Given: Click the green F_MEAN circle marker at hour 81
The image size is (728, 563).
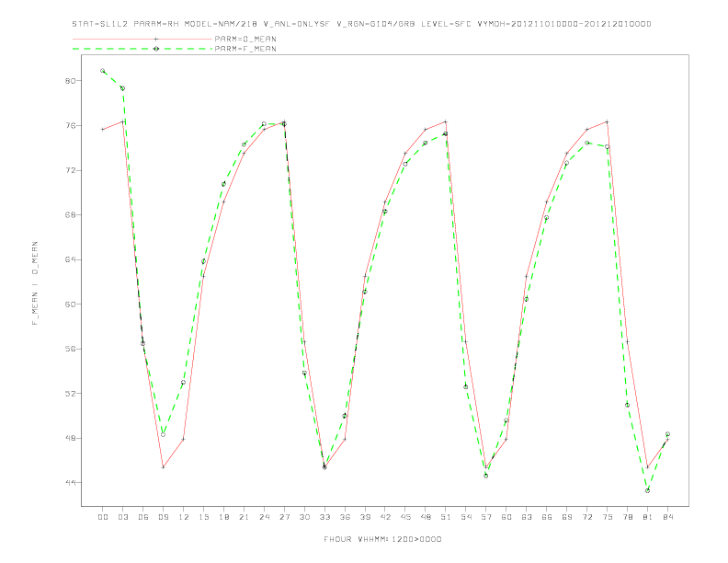Looking at the screenshot, I should [x=648, y=490].
